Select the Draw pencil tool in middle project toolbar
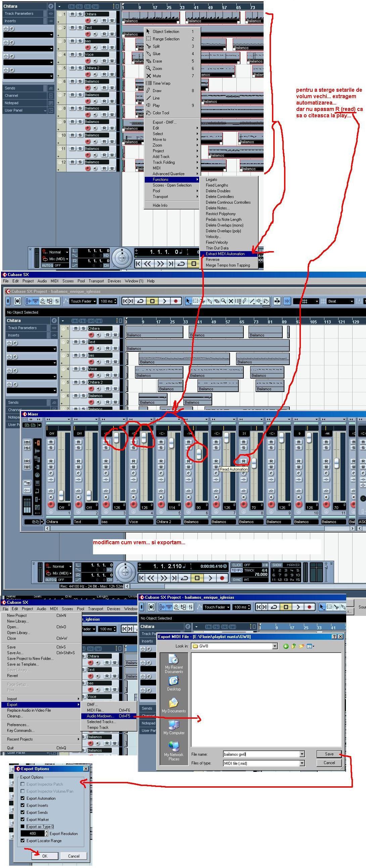The height and width of the screenshot is (868, 366). [245, 301]
